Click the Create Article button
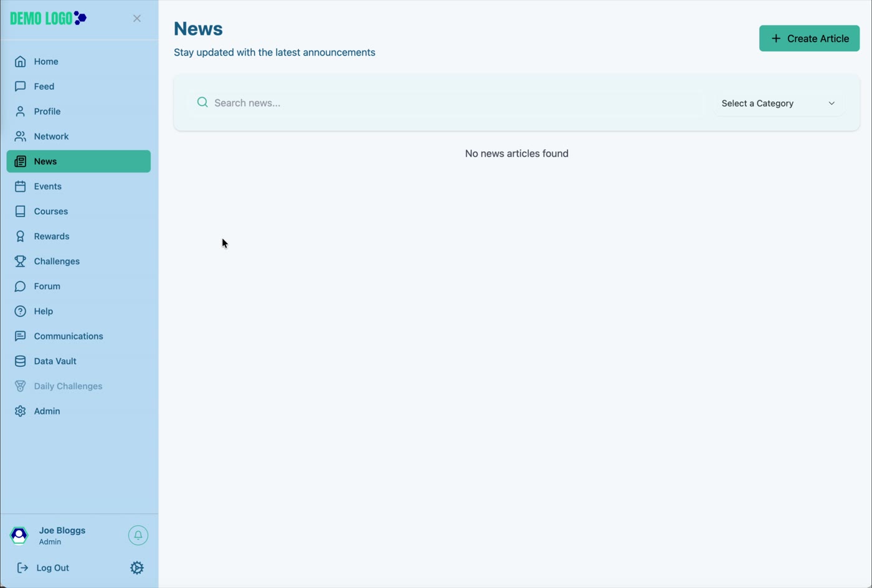Screen dimensions: 872x588 (x=809, y=39)
